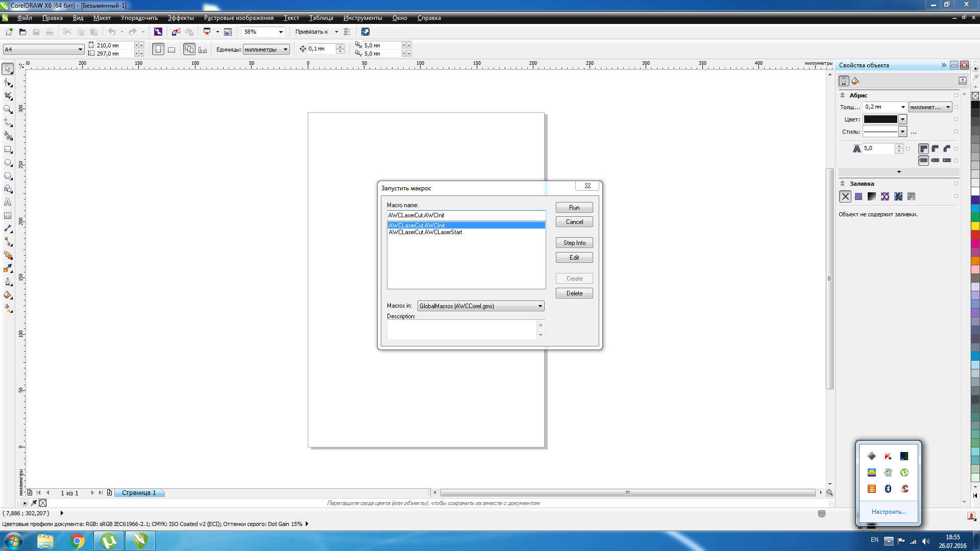Open outline color picker dropdown
Viewport: 980px width, 551px height.
pyautogui.click(x=902, y=119)
